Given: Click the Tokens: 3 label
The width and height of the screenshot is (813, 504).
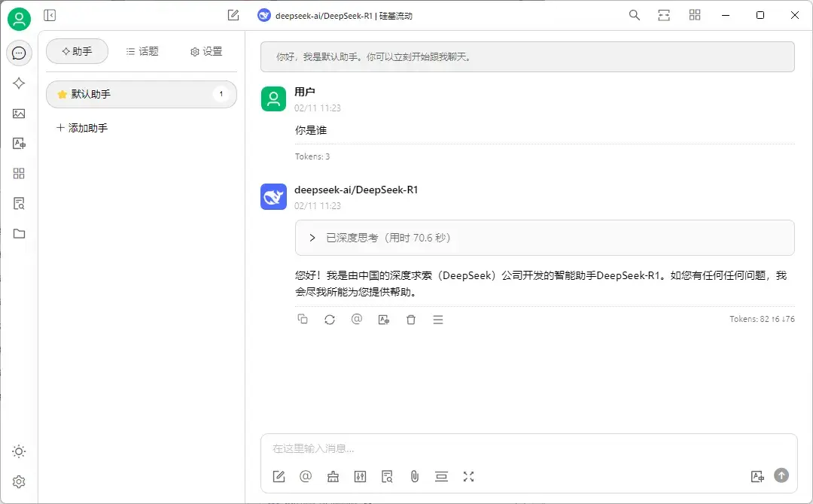Looking at the screenshot, I should 312,156.
